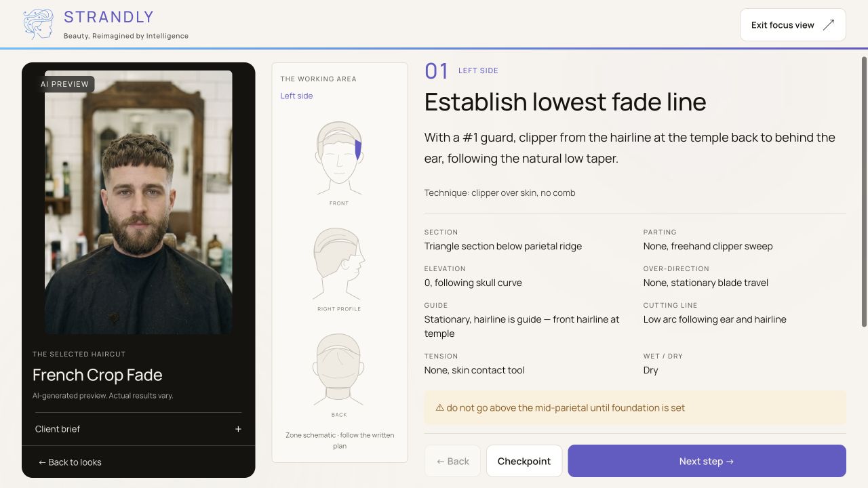Click '0, following skull curve' value
This screenshot has width=868, height=488.
(473, 283)
